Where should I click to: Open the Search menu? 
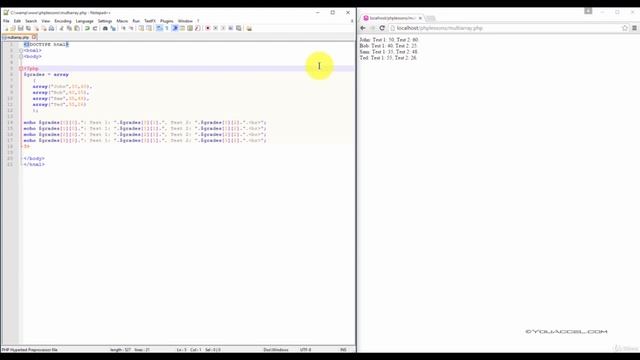click(31, 21)
